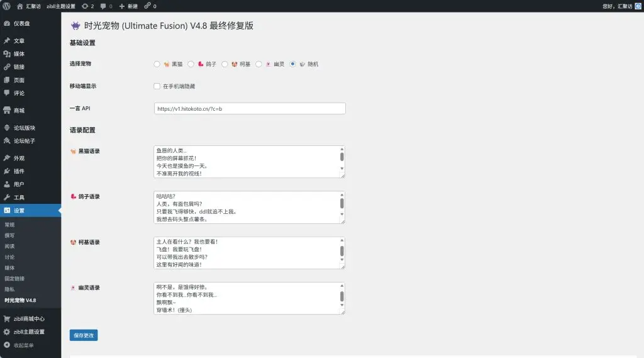This screenshot has width=644, height=358.
Task: Open 讨论 settings submenu
Action: (x=9, y=257)
